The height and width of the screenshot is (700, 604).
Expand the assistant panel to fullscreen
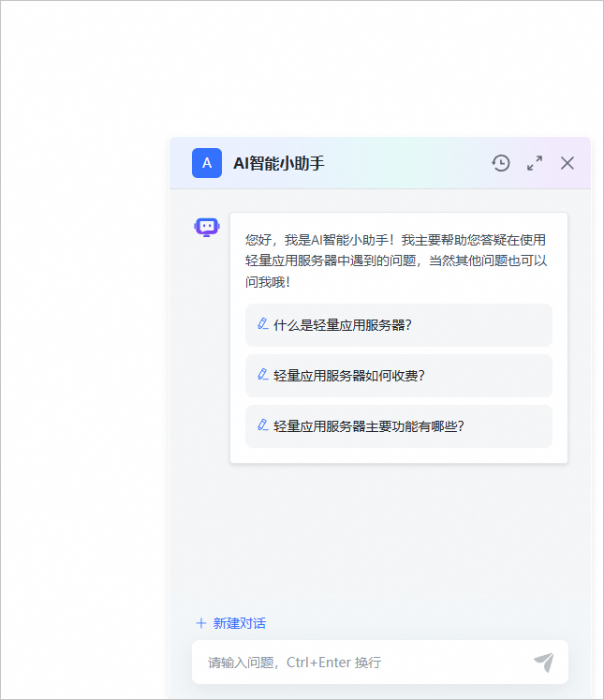point(535,163)
